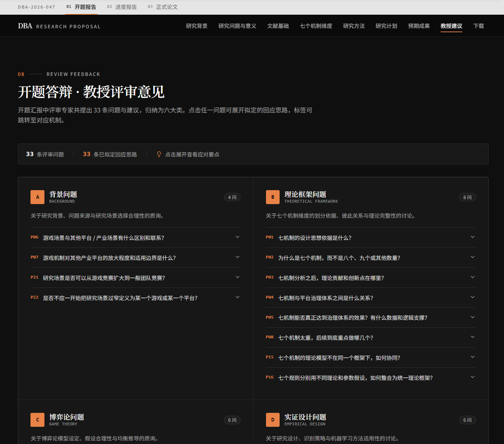
Task: Expand question P16 chevron
Action: click(x=472, y=377)
